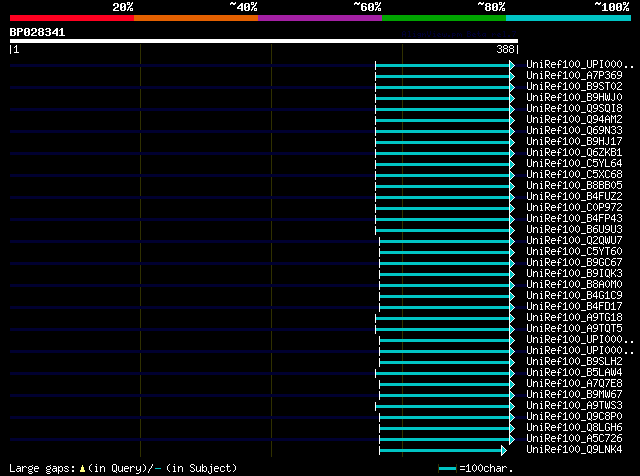The image size is (640, 476).
Task: Click the =100char. scale bar legend
Action: point(476,469)
